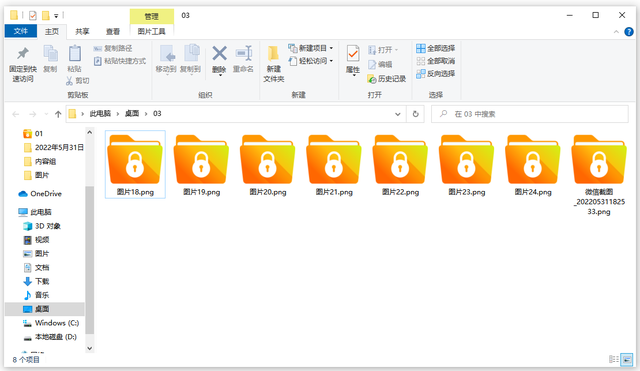Viewport: 640px width, 371px height.
Task: Select the locked file 图片20.png
Action: (x=268, y=164)
